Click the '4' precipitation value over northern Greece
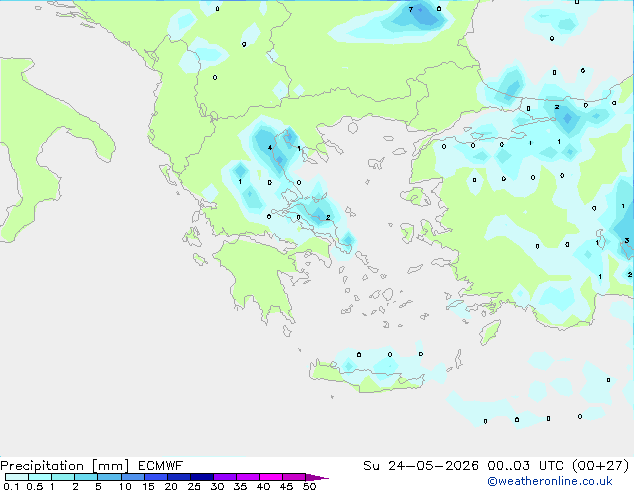The height and width of the screenshot is (490, 634). point(270,148)
